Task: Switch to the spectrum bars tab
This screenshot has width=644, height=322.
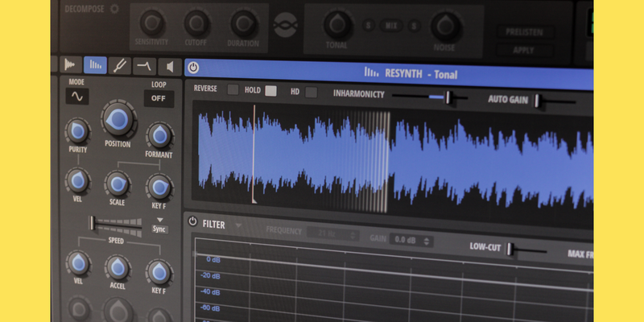Action: coord(95,65)
